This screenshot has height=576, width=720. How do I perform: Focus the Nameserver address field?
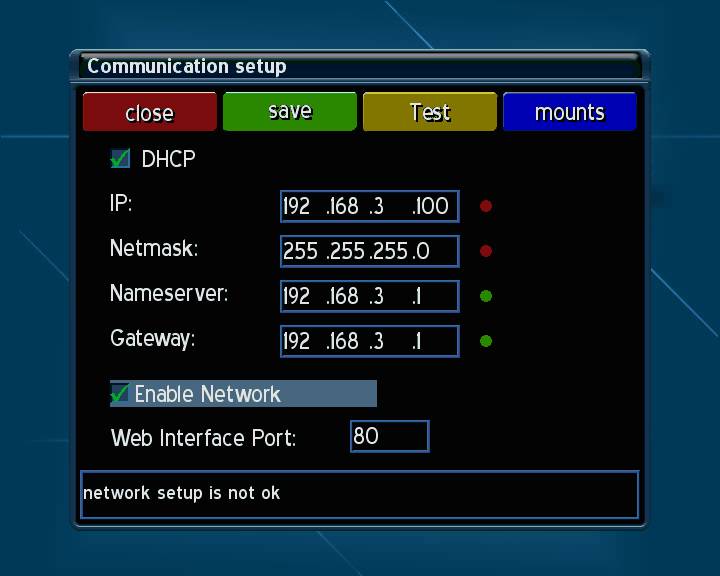tap(369, 296)
